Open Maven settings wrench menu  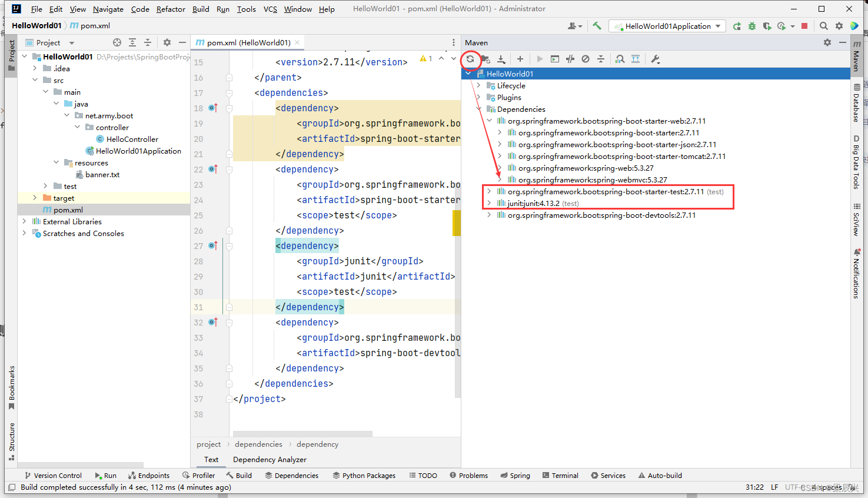[x=656, y=59]
